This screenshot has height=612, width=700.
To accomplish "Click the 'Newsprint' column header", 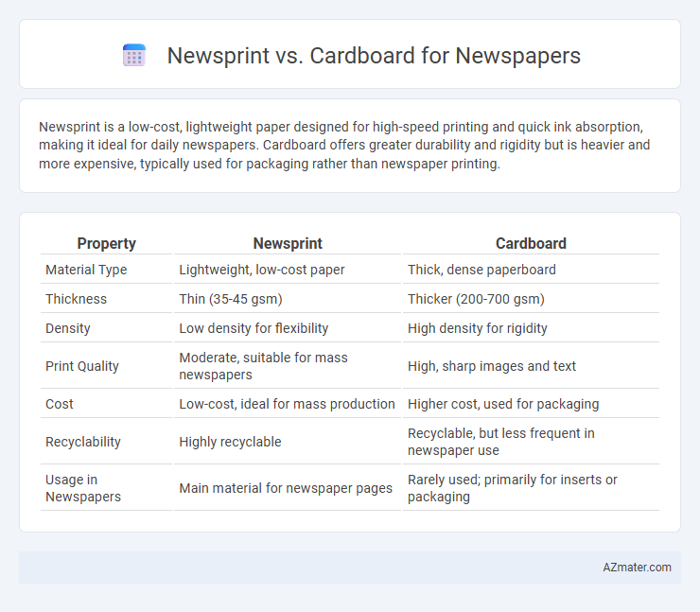I will point(288,243).
